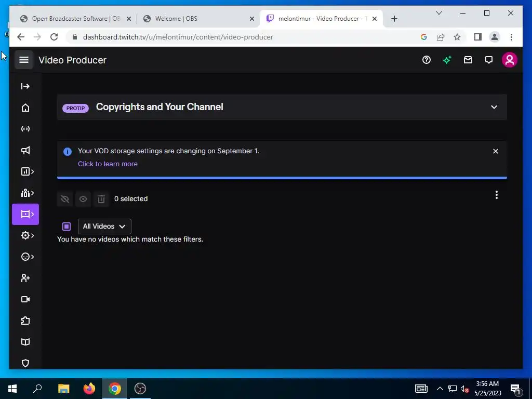
Task: Open the Chrome profile icon
Action: [x=495, y=37]
